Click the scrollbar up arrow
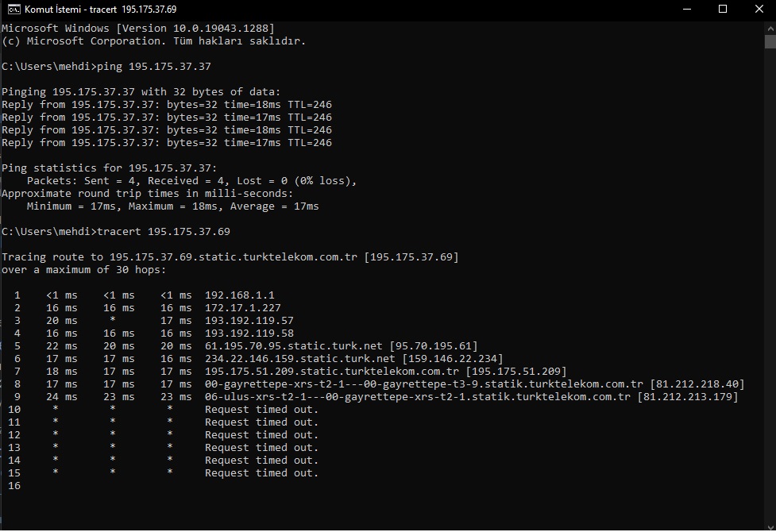This screenshot has width=776, height=532. (770, 27)
